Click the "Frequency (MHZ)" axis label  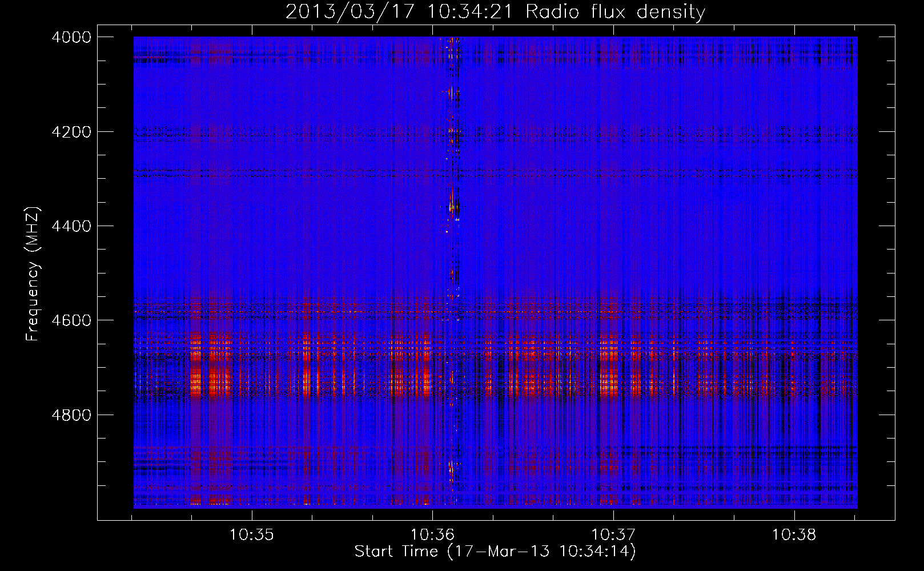point(33,274)
